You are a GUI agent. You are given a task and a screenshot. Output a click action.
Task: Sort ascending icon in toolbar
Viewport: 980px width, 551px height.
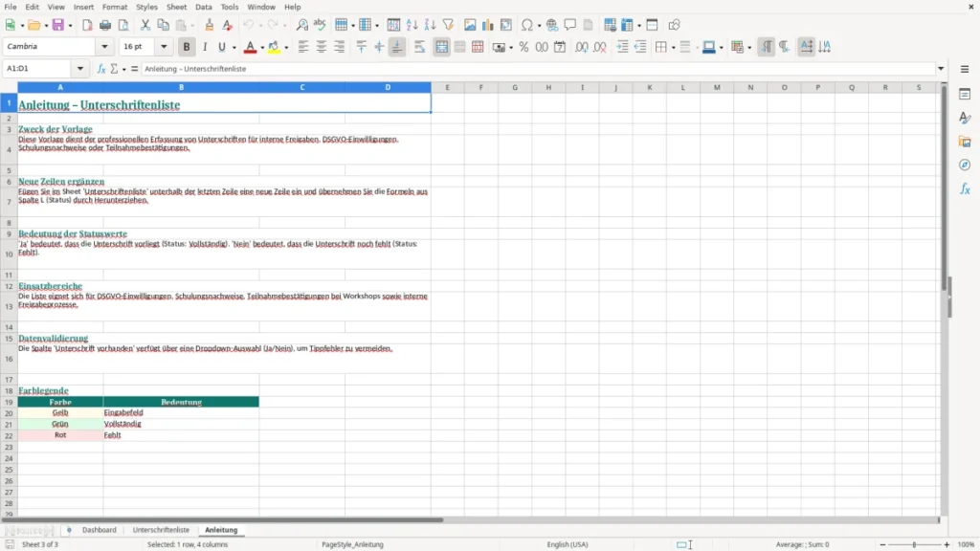pos(412,25)
